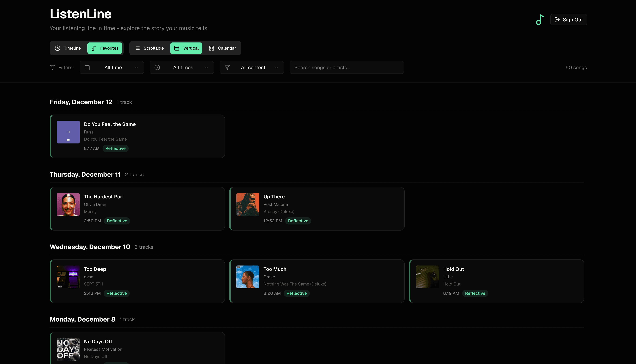
Task: Open the All content filter dropdown
Action: click(x=252, y=67)
